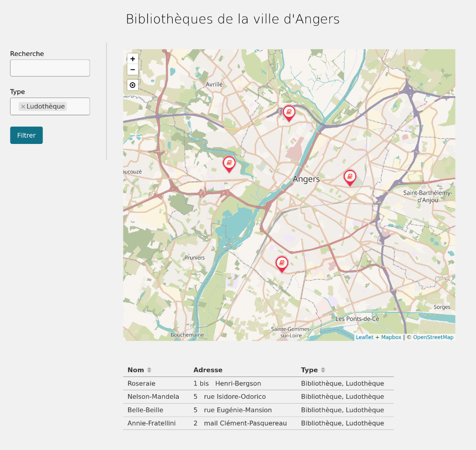Open the library marker near Beaucouzé
The height and width of the screenshot is (450, 476).
coord(229,165)
